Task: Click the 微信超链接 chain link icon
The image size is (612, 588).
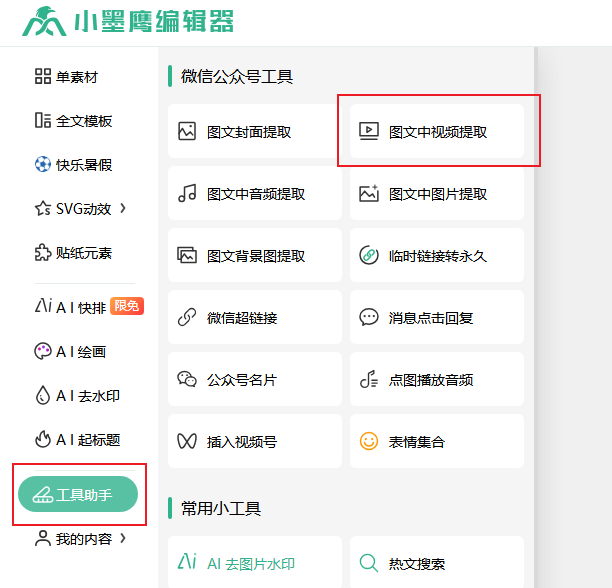Action: [x=187, y=317]
